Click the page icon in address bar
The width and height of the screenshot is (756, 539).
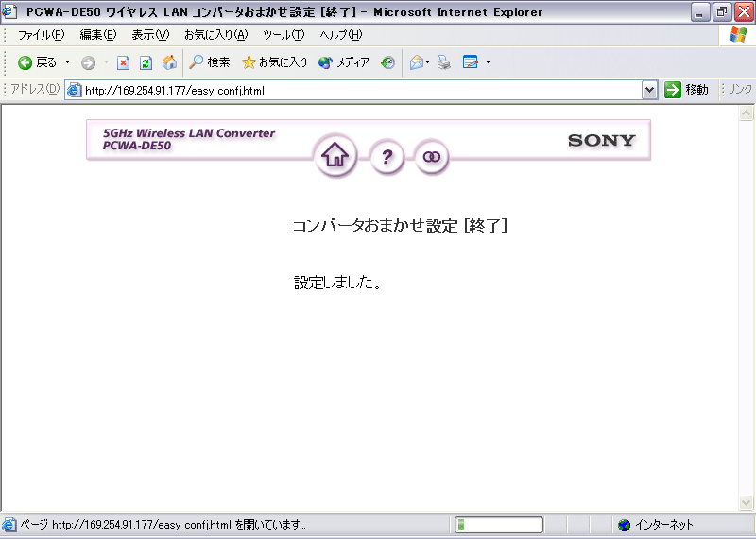pyautogui.click(x=74, y=90)
